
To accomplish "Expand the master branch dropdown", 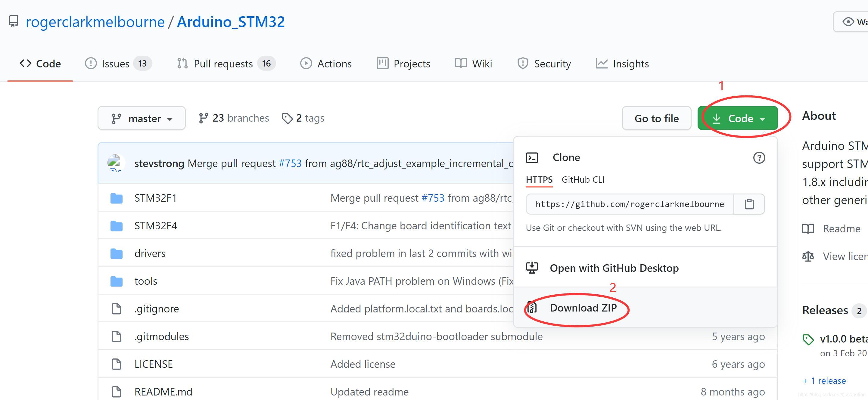I will pyautogui.click(x=142, y=118).
